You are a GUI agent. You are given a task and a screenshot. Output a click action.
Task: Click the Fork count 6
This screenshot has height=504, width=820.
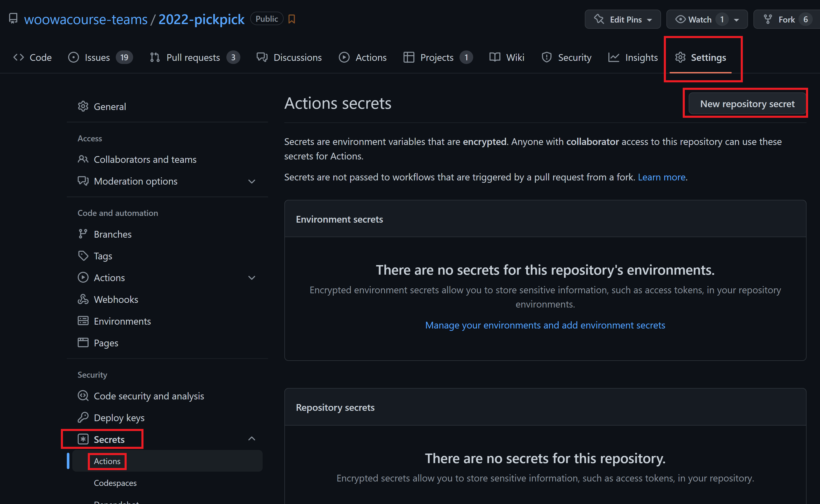tap(805, 19)
